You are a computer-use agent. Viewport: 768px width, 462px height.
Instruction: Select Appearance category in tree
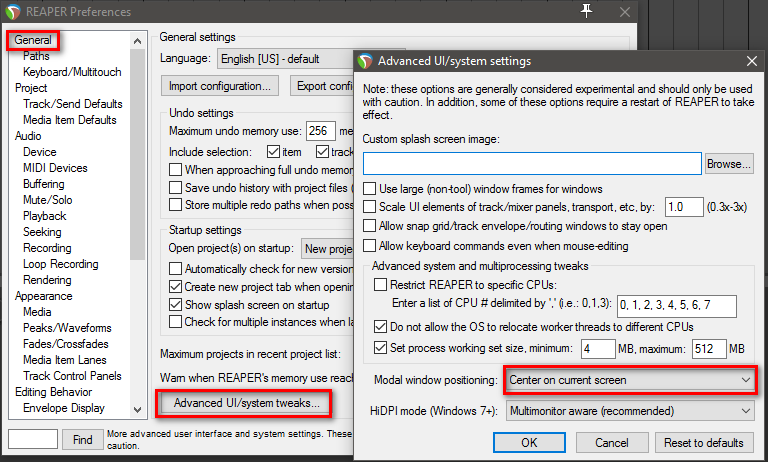tap(44, 296)
